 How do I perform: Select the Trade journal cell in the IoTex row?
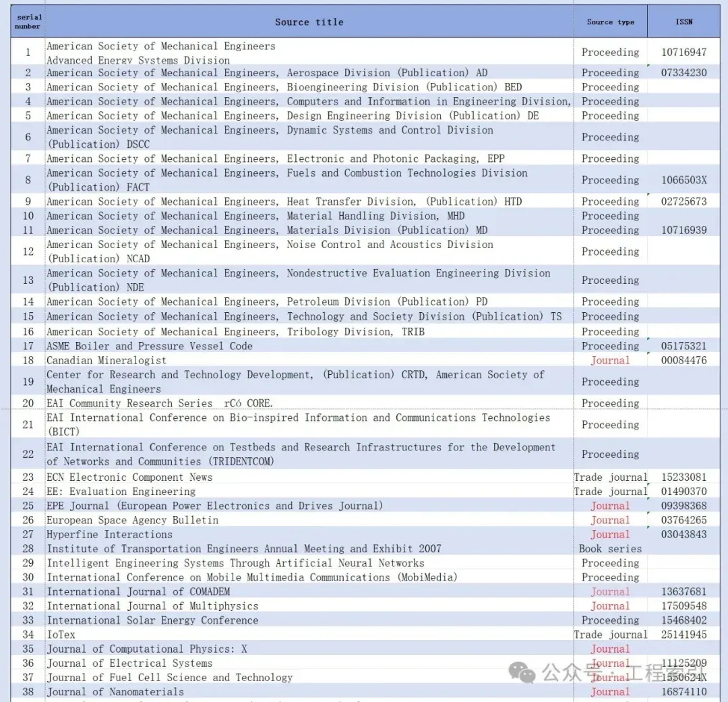[610, 635]
